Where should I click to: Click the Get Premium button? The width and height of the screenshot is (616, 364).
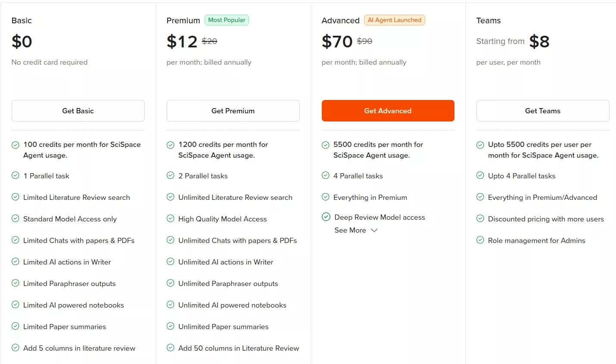click(233, 111)
